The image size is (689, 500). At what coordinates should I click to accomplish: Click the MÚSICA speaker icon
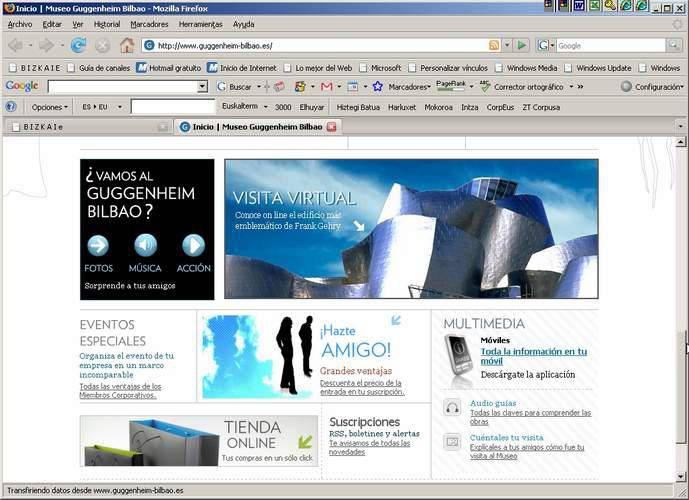tap(145, 245)
